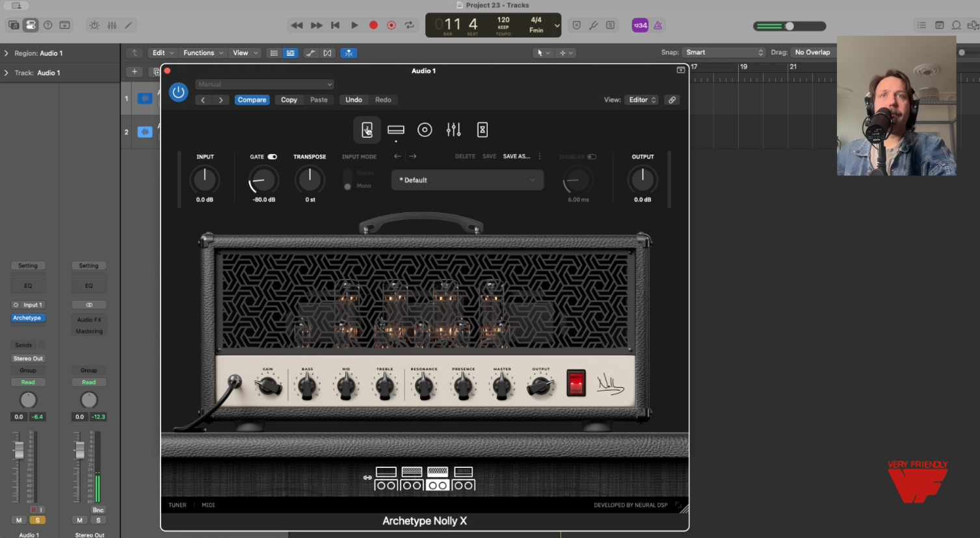Click the plugin INPUT knob

point(205,179)
